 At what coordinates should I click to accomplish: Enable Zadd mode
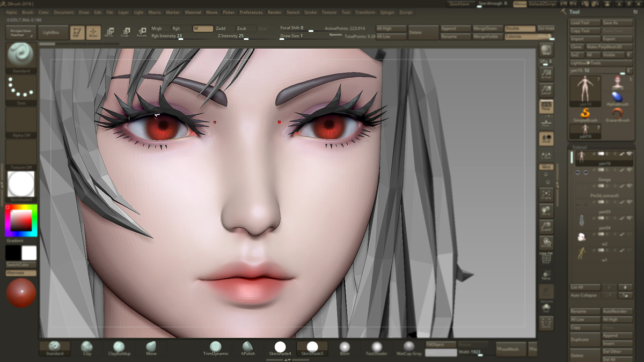point(224,28)
